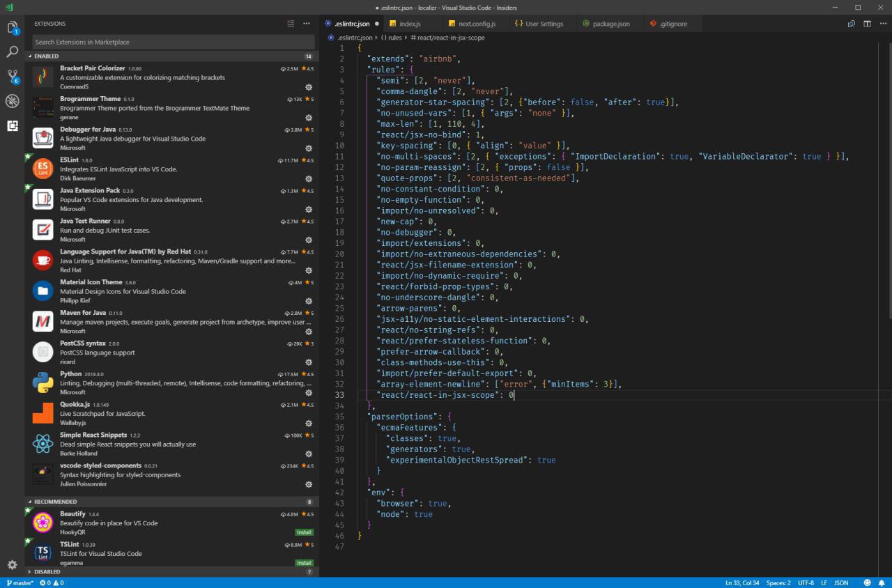Open the Search view in activity bar
This screenshot has height=588, width=892.
pos(12,52)
